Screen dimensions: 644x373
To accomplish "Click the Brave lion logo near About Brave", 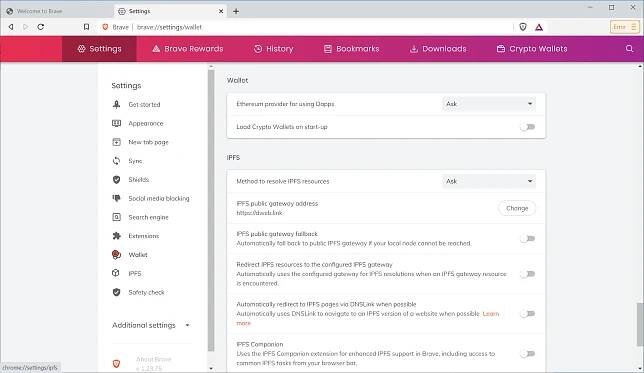I will tap(117, 364).
